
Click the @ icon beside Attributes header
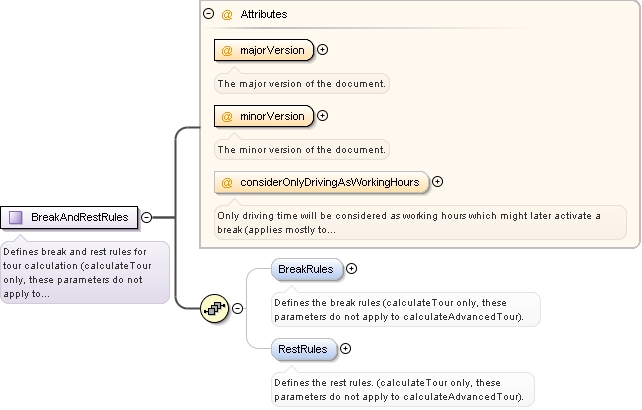227,15
